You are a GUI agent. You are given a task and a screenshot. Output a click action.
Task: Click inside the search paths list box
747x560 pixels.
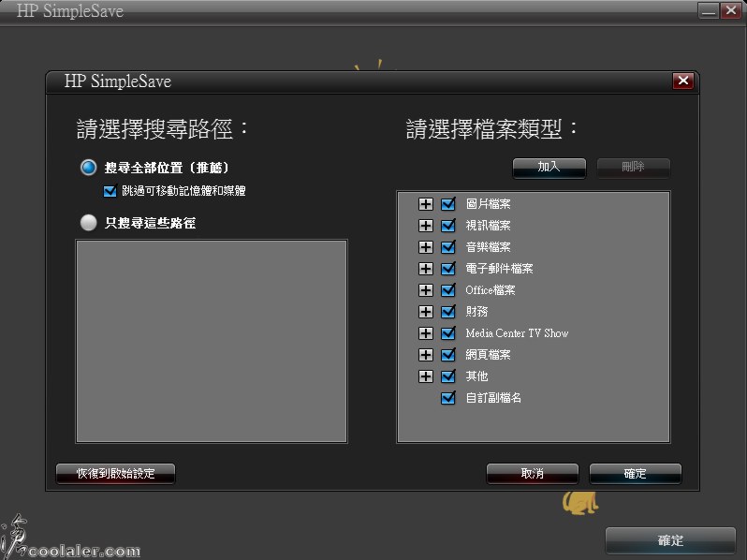point(212,341)
